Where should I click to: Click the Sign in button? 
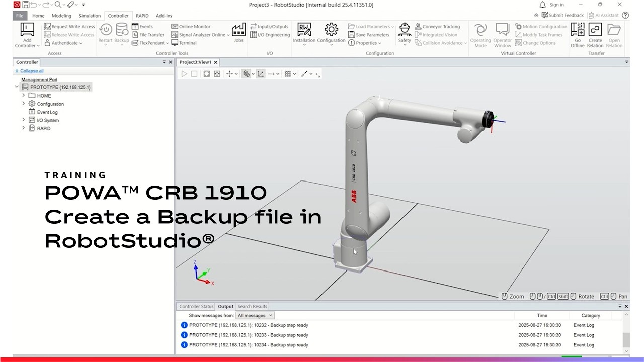[x=556, y=5]
